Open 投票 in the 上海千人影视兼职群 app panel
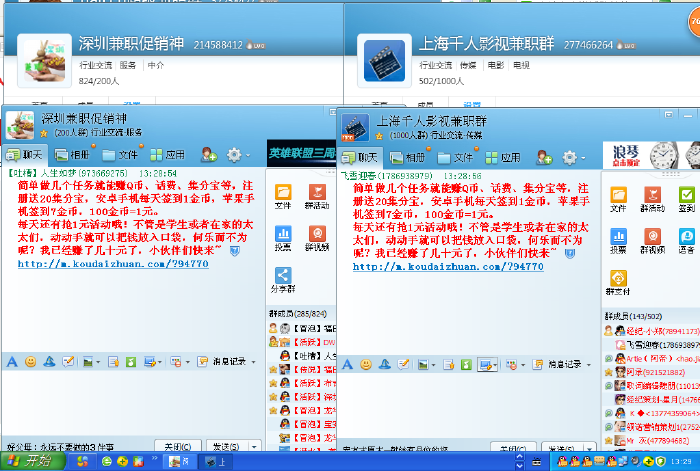The width and height of the screenshot is (700, 471). [x=618, y=241]
